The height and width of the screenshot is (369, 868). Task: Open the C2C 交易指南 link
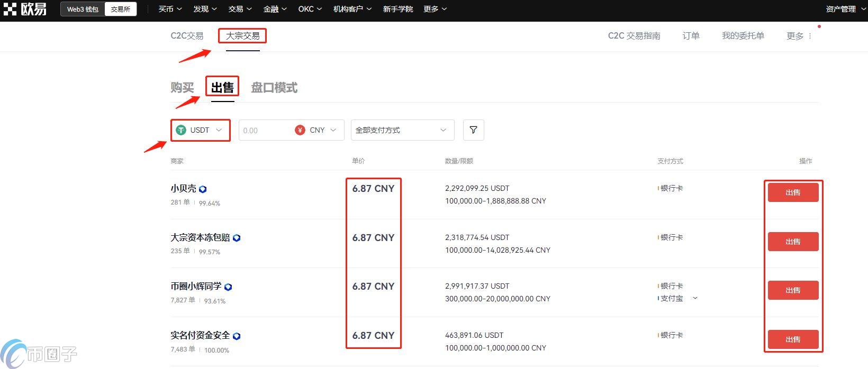point(634,36)
